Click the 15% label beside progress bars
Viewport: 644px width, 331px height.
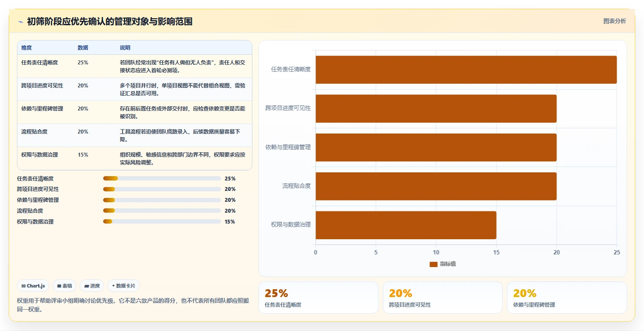[x=230, y=222]
